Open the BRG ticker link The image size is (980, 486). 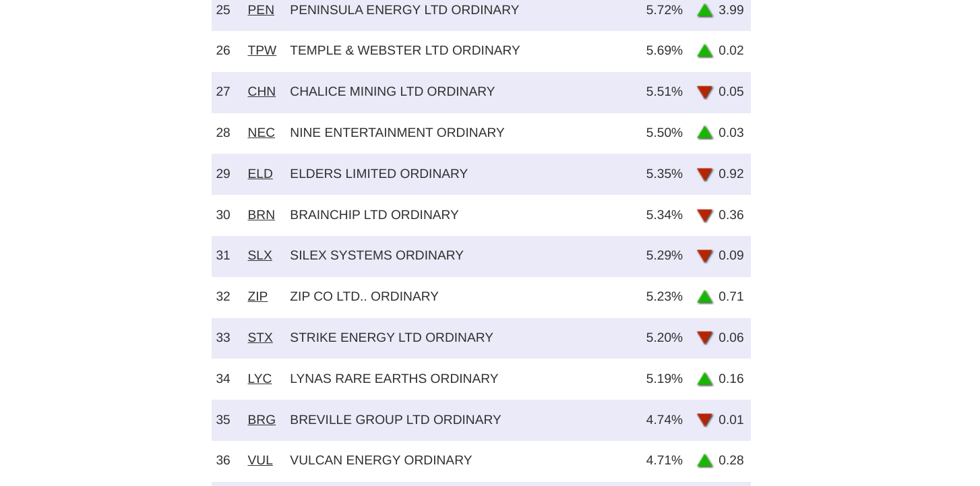262,420
